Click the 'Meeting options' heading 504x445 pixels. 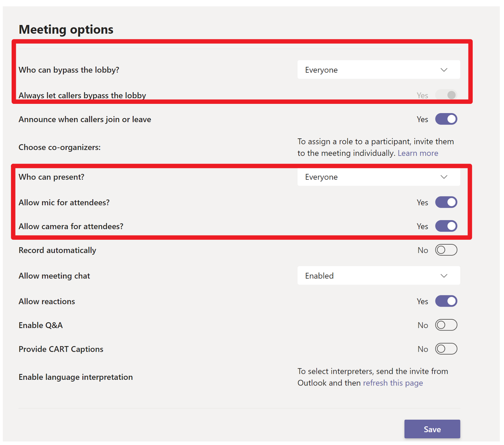click(66, 29)
